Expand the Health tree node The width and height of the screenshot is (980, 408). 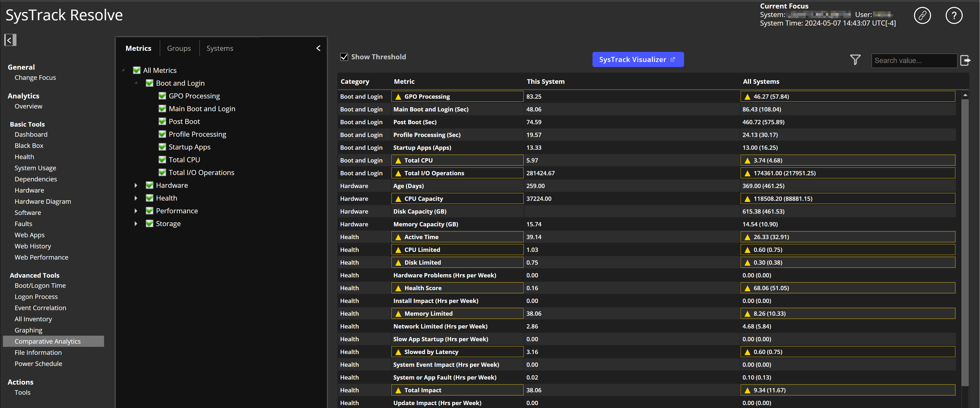[136, 198]
